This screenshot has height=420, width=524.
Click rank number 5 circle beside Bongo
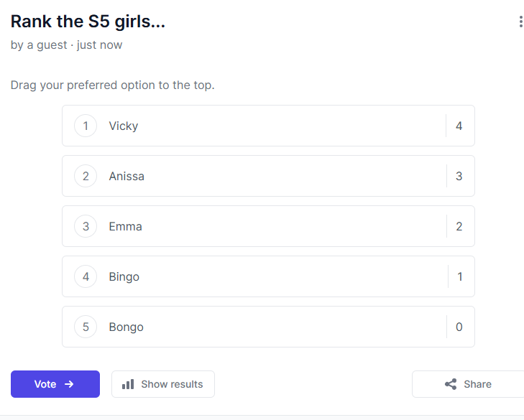[86, 327]
